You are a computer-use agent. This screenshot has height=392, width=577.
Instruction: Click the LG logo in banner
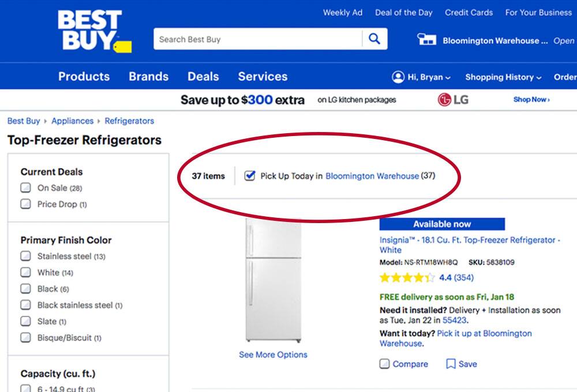pyautogui.click(x=453, y=100)
